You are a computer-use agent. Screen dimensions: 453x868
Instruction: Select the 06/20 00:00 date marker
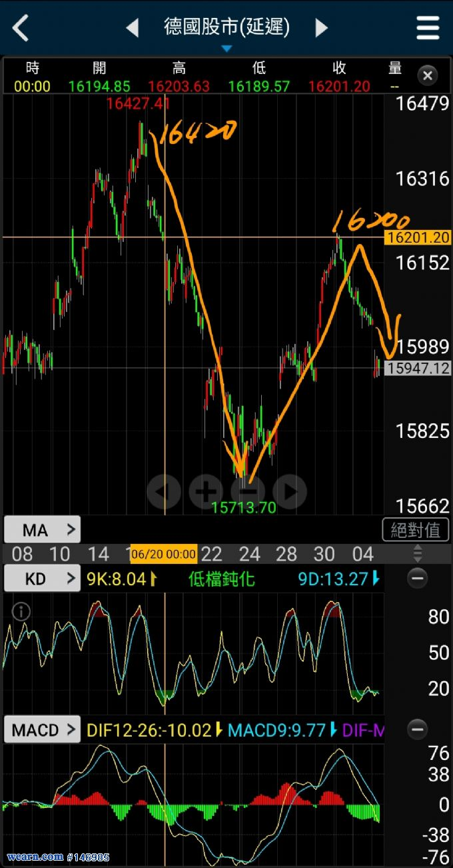(x=163, y=554)
